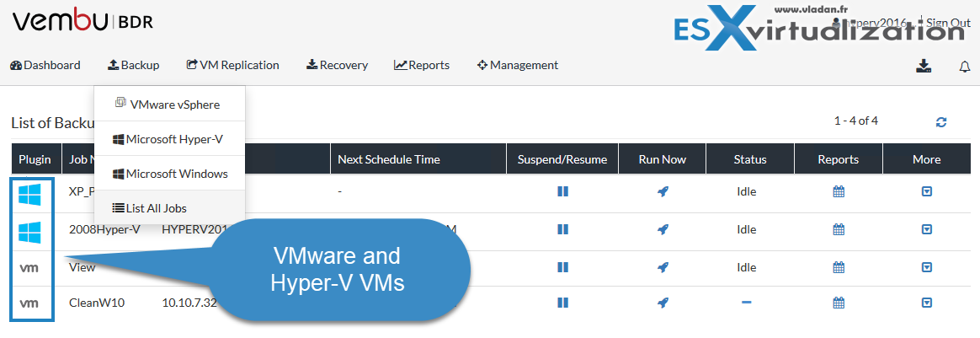Viewport: 980px width, 338px height.
Task: Suspend the CleanW10 job
Action: [562, 303]
